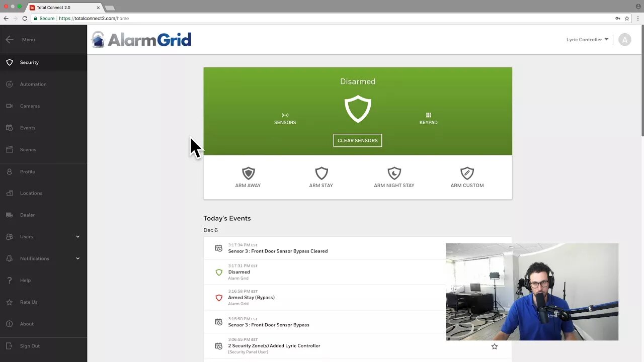Click the saved password key icon
Screen dimensions: 644x362
point(617,18)
